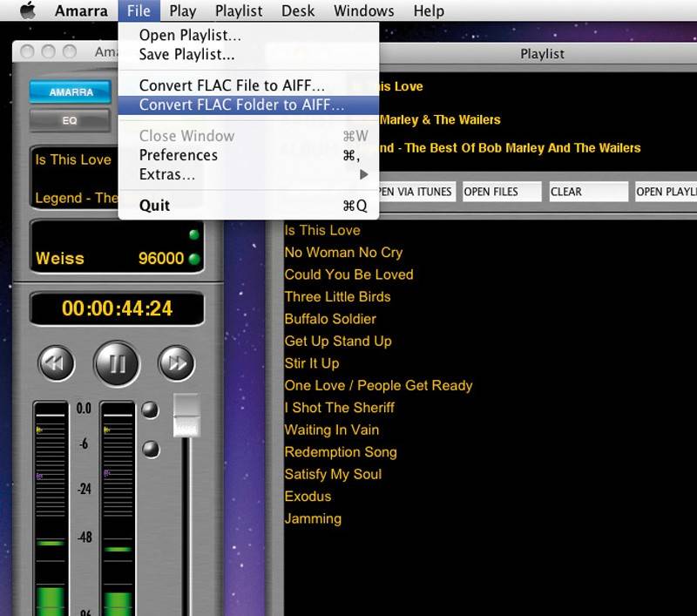Click the upper round knob beside meters
Viewport: 697px width, 616px height.
pyautogui.click(x=150, y=410)
